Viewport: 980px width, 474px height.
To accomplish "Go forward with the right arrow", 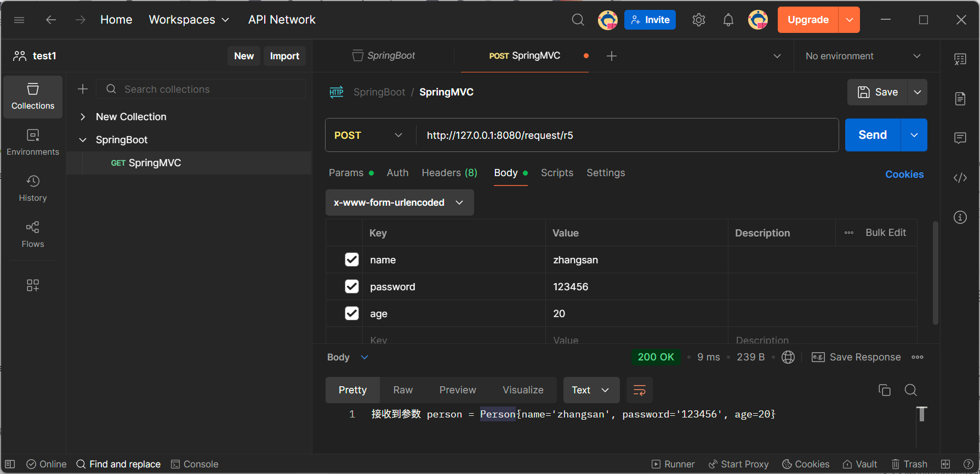I will click(81, 20).
